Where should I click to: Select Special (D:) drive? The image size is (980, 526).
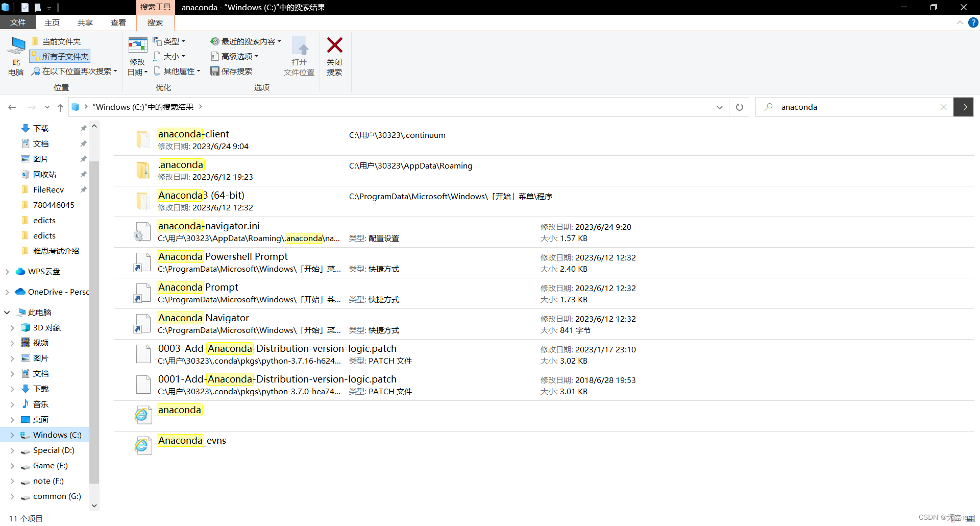click(54, 450)
